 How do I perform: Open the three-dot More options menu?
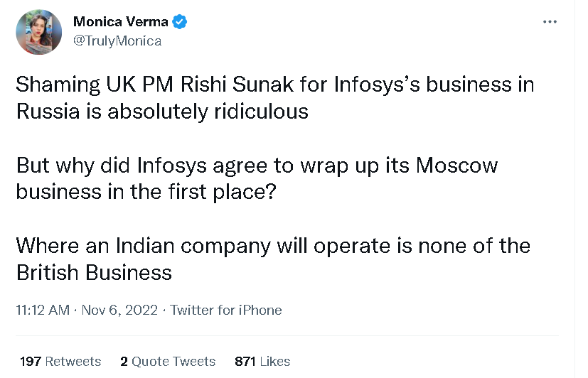click(x=550, y=22)
